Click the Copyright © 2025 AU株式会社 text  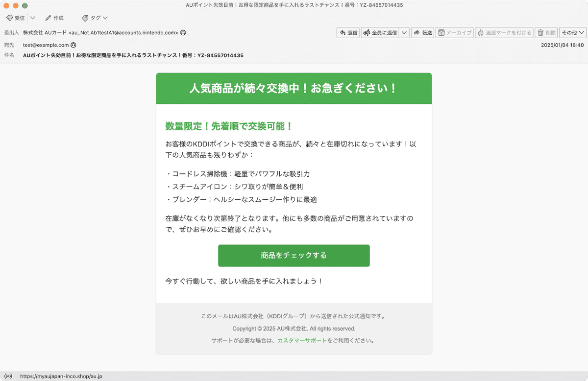coord(294,329)
